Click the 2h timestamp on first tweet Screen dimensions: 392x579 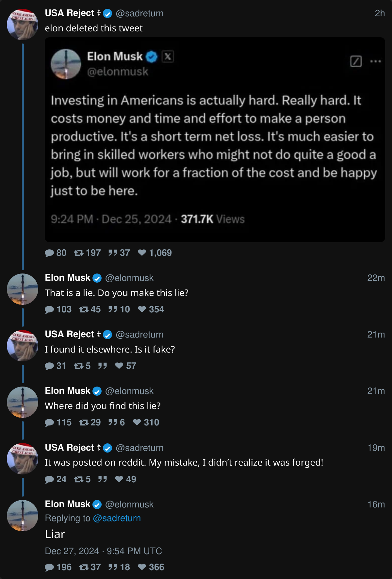pos(380,13)
